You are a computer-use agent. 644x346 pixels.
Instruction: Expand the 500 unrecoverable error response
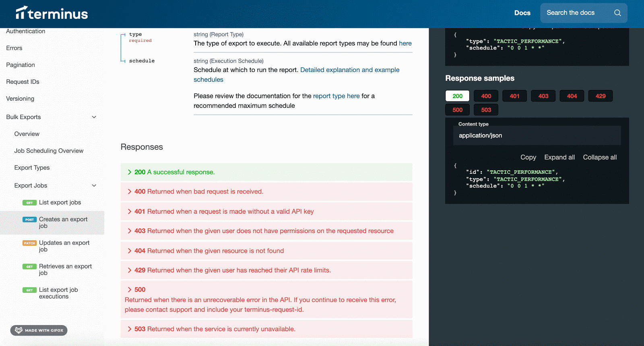click(x=266, y=299)
